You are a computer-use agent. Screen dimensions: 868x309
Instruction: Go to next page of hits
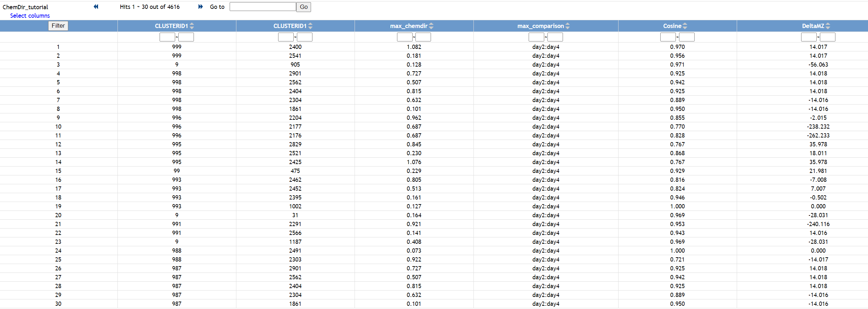click(x=201, y=7)
